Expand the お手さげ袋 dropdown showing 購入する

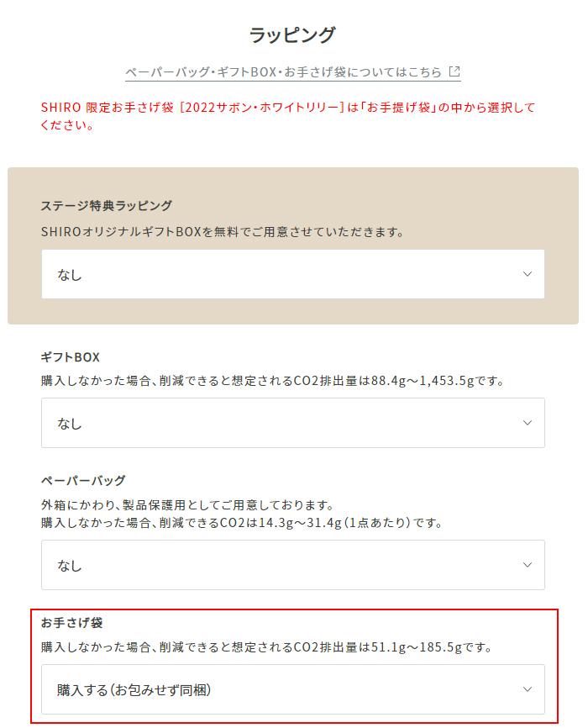[x=292, y=689]
